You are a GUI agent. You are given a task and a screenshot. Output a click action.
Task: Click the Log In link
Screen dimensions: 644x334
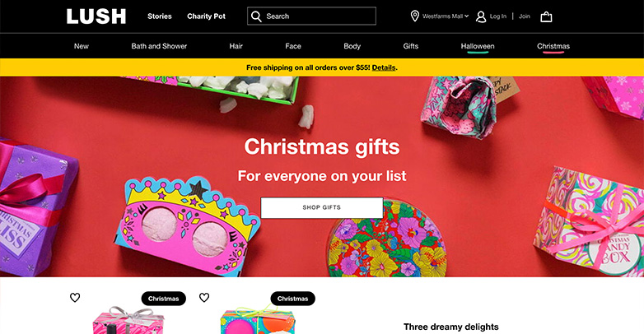497,16
